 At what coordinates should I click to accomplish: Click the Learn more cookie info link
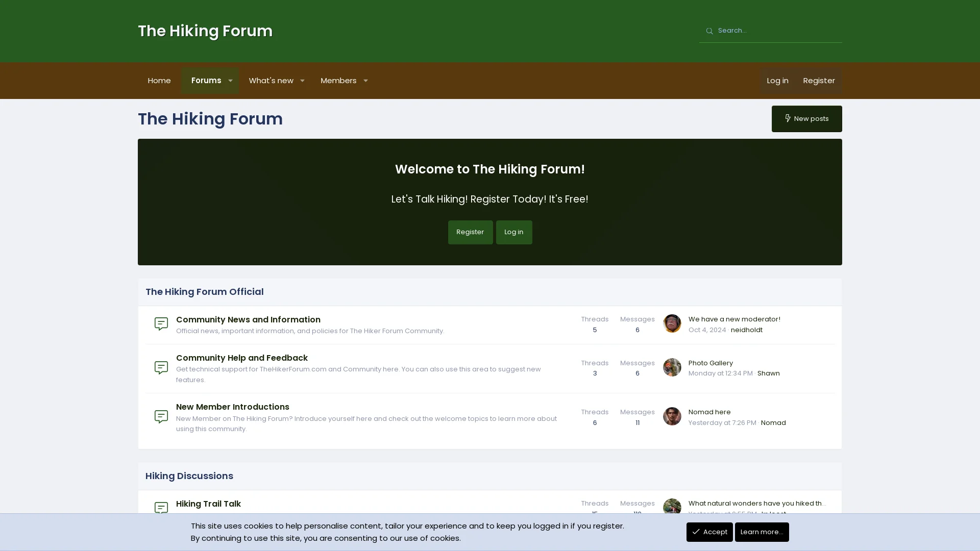[762, 532]
